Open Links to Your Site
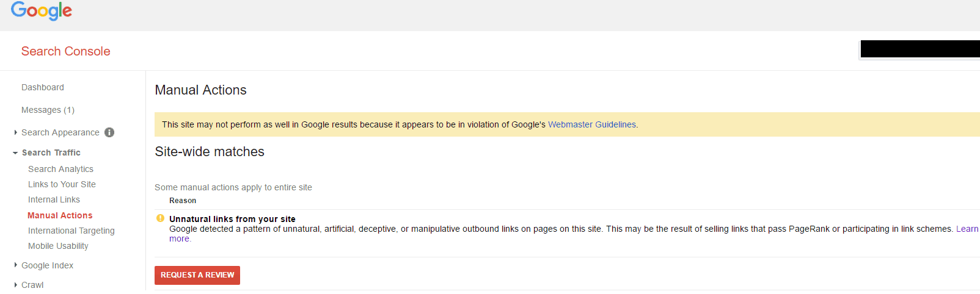Image resolution: width=980 pixels, height=294 pixels. tap(62, 184)
